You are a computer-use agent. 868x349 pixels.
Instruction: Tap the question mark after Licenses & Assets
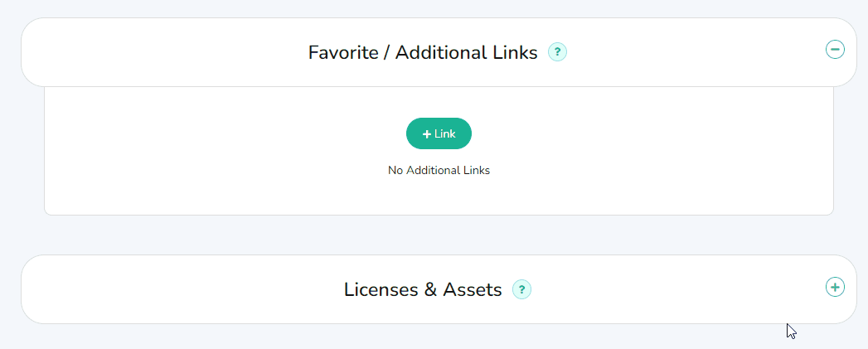[x=521, y=289]
